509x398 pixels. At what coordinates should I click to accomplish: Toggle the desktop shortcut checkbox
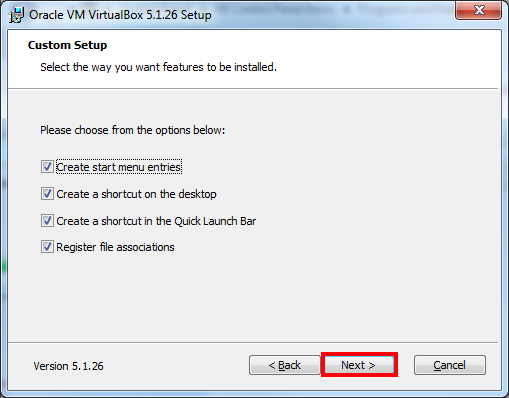coord(47,194)
